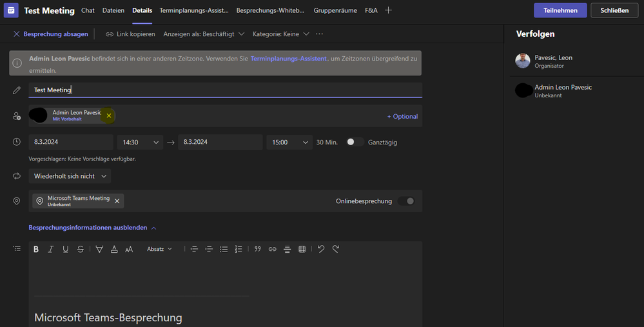This screenshot has height=327, width=644.
Task: Follow the Terminplanungs-Assistent link in the banner
Action: tap(288, 58)
